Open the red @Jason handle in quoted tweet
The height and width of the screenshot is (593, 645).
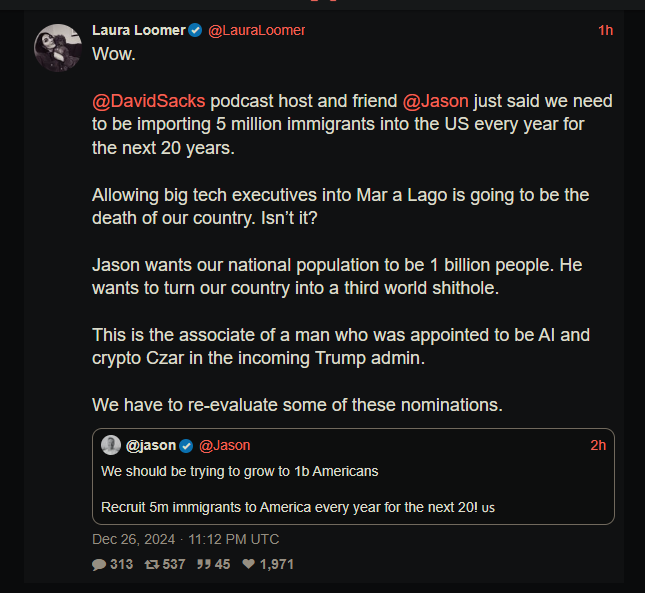click(225, 445)
